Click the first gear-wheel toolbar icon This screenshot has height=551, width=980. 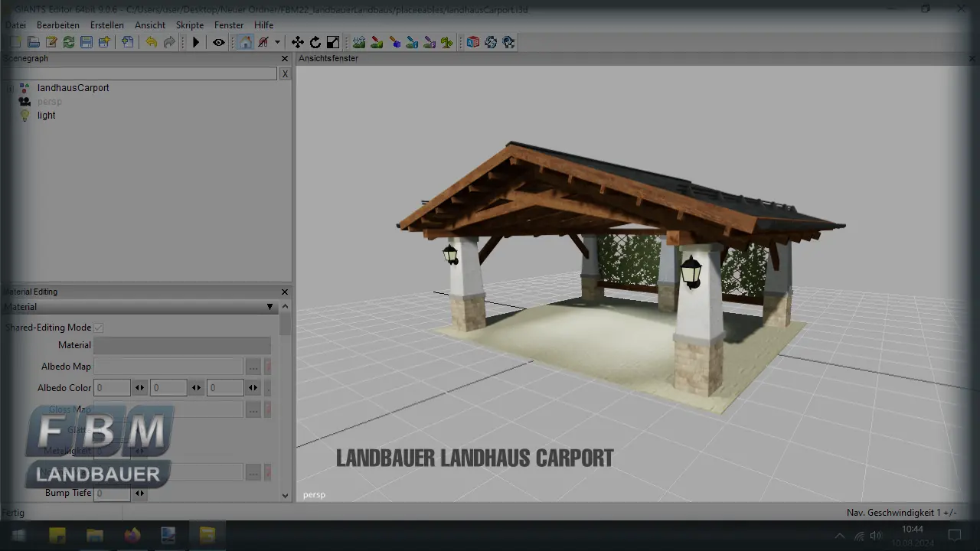[x=491, y=42]
